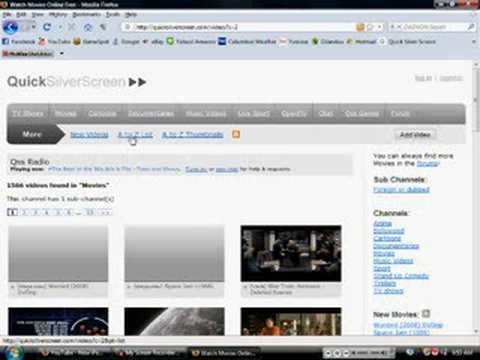Open the A to Z Thumbnails link
480x360 pixels.
[193, 135]
